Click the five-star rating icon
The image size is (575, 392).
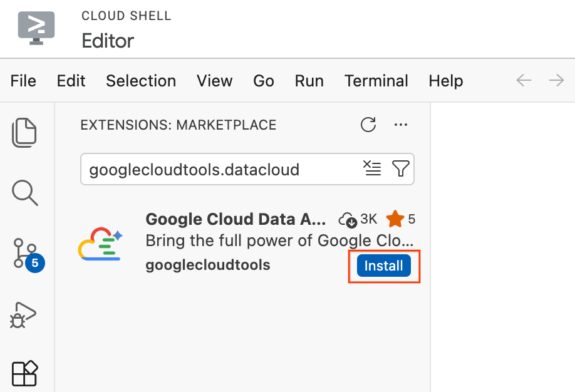pos(395,219)
